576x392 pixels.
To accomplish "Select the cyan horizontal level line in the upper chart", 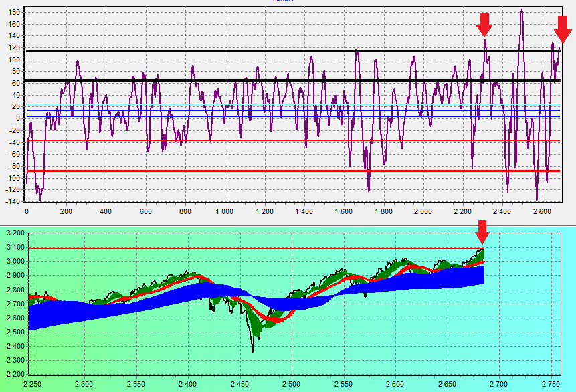I will pyautogui.click(x=293, y=104).
